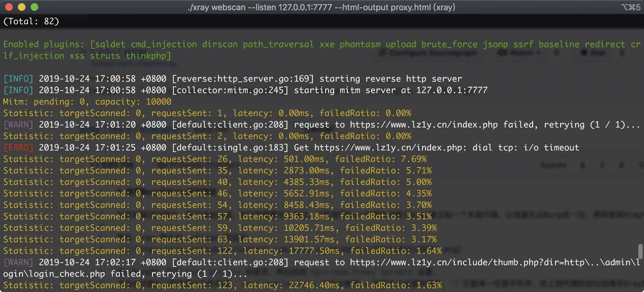The image size is (644, 292).
Task: Click the '(Total: 82)' text at the top
Action: (31, 21)
